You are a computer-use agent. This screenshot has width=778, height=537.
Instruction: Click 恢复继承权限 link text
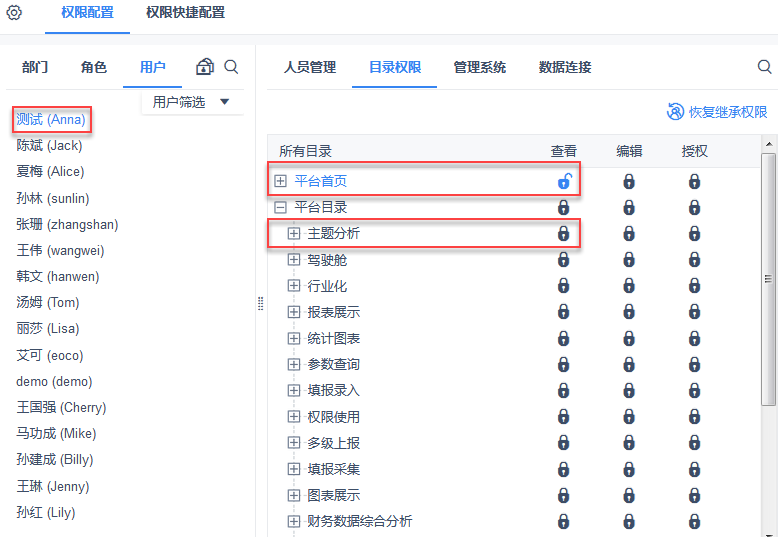tap(728, 112)
